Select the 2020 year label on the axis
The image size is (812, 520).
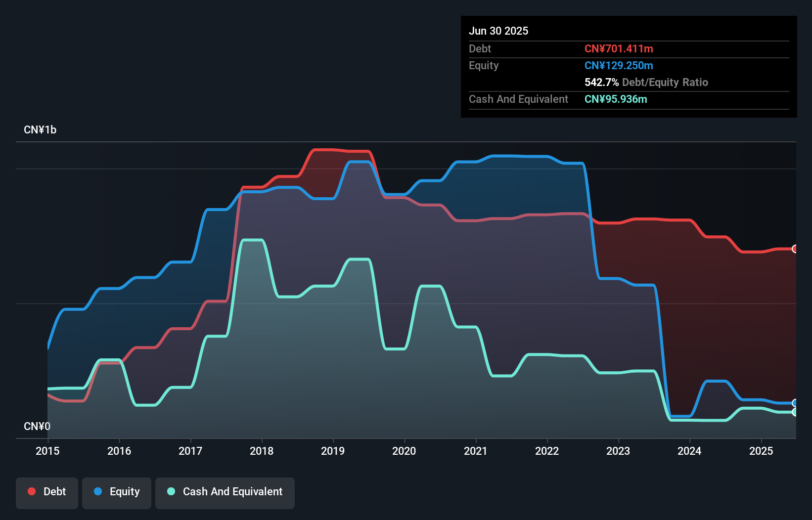click(x=404, y=451)
